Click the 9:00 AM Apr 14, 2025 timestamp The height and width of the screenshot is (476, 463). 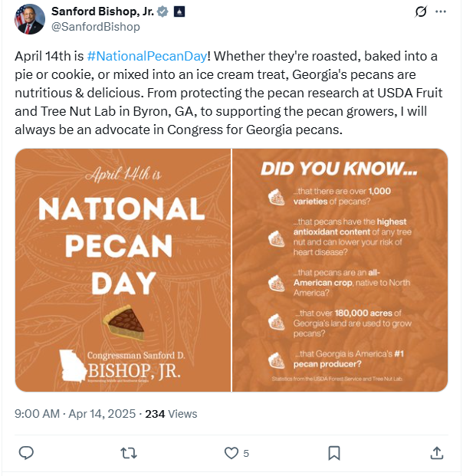(x=75, y=413)
